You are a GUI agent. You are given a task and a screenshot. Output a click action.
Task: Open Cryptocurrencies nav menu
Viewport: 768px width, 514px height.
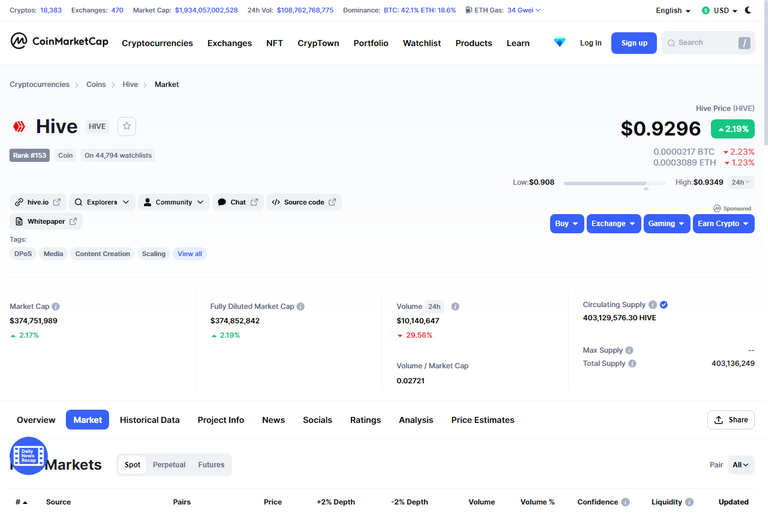157,43
